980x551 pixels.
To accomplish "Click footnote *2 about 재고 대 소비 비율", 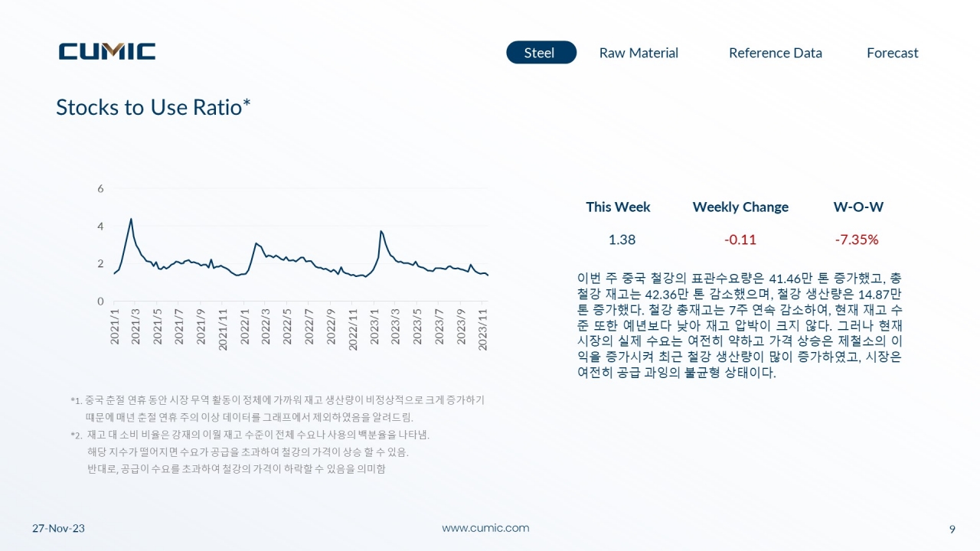I will pos(250,452).
